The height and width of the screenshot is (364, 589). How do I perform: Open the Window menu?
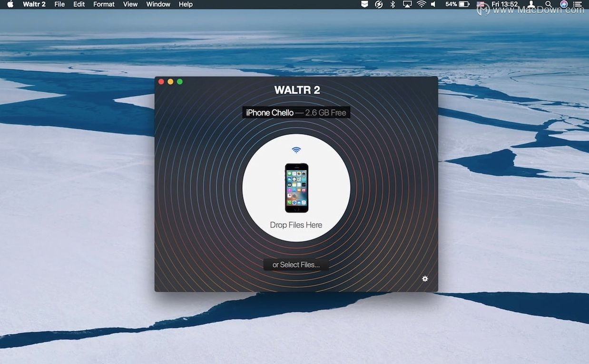[158, 4]
